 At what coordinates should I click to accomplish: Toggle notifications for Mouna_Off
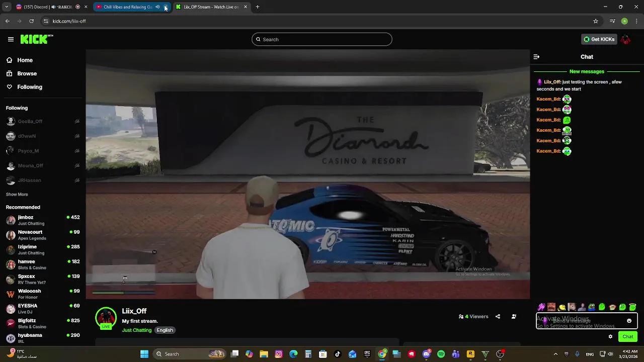pos(77,165)
